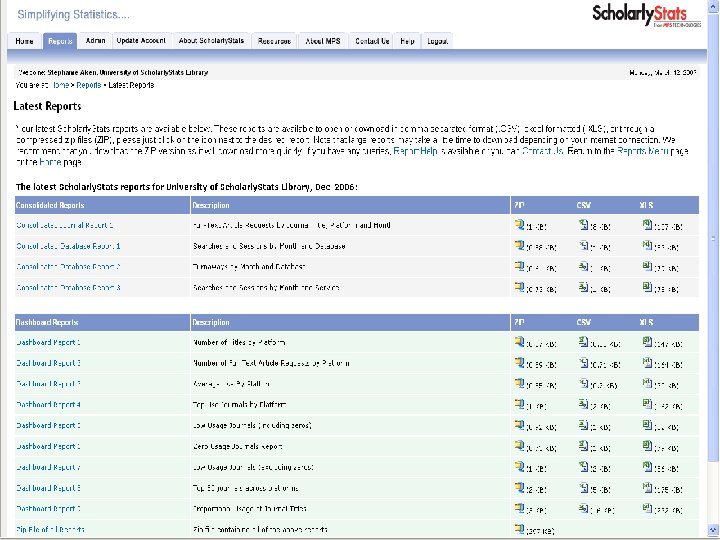720x540 pixels.
Task: Click 'Searches and Sessions by Month and Service' text
Action: 266,287
